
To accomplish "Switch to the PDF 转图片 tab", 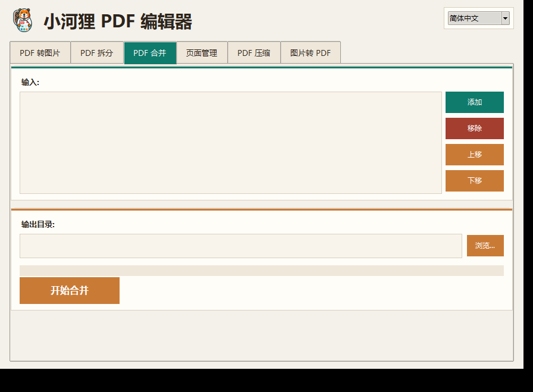I will tap(40, 53).
